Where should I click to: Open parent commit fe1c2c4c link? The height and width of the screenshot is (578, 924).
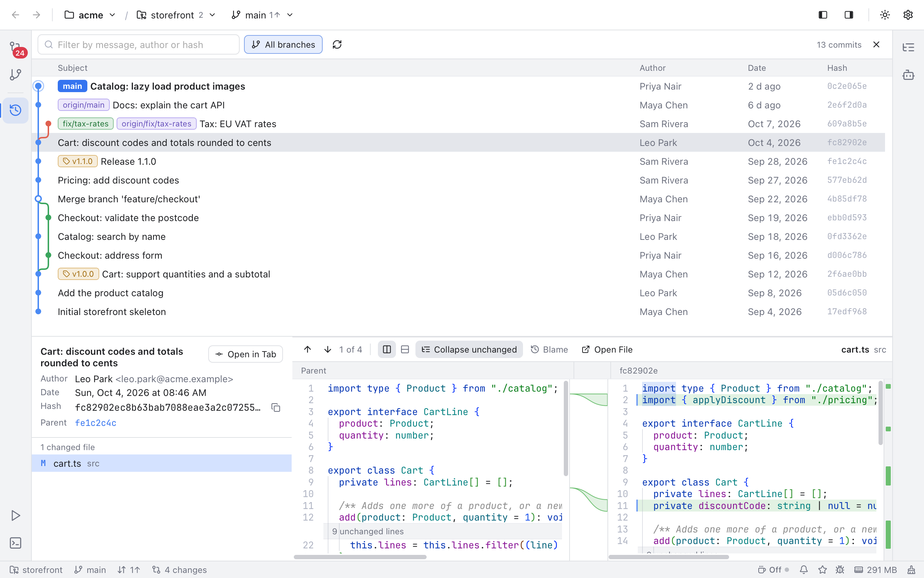[x=95, y=423]
